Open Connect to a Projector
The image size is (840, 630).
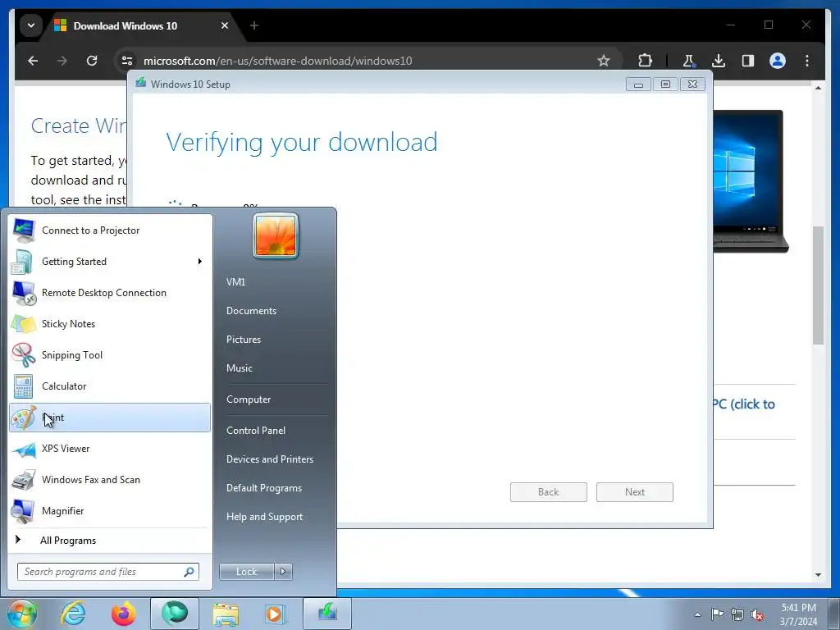(x=110, y=231)
